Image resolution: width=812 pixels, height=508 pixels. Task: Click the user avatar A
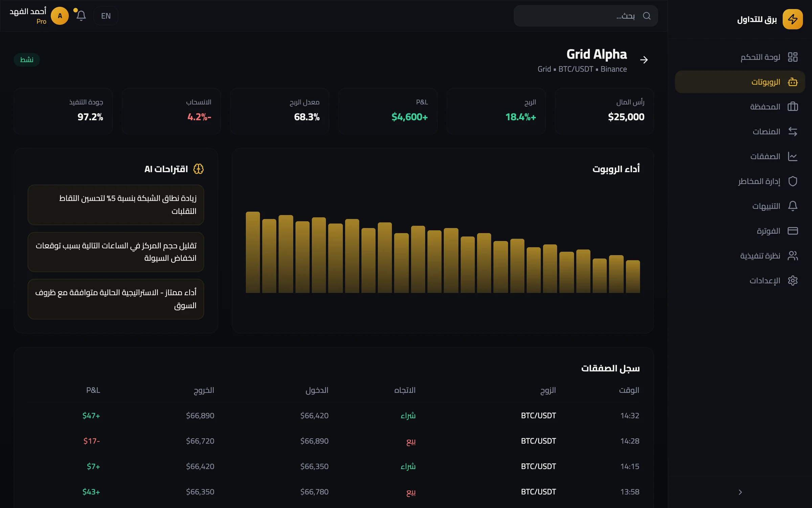click(x=60, y=16)
